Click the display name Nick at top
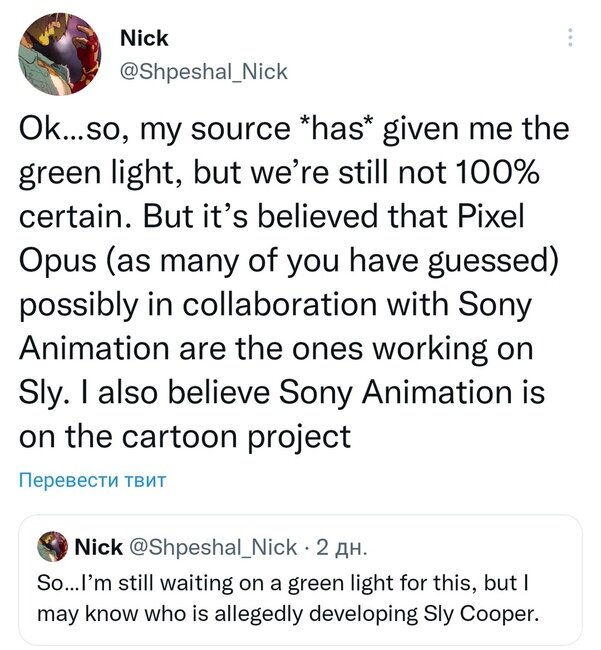The image size is (601, 650). point(144,38)
